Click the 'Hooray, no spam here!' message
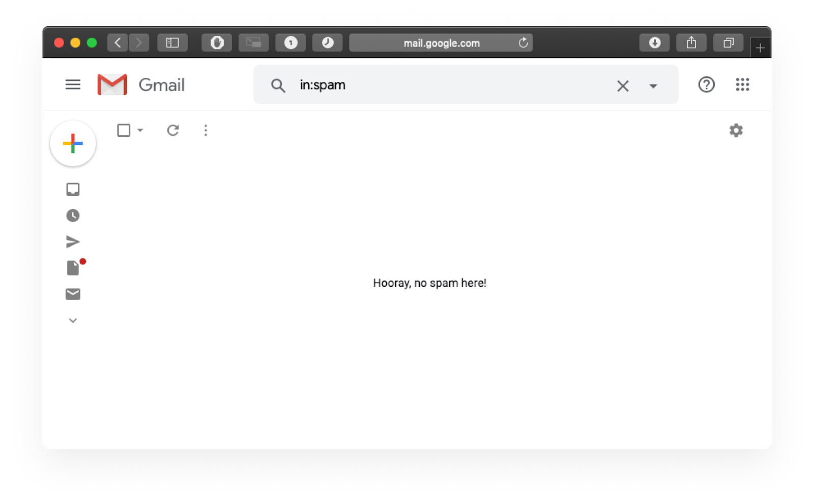The width and height of the screenshot is (814, 504). tap(429, 283)
